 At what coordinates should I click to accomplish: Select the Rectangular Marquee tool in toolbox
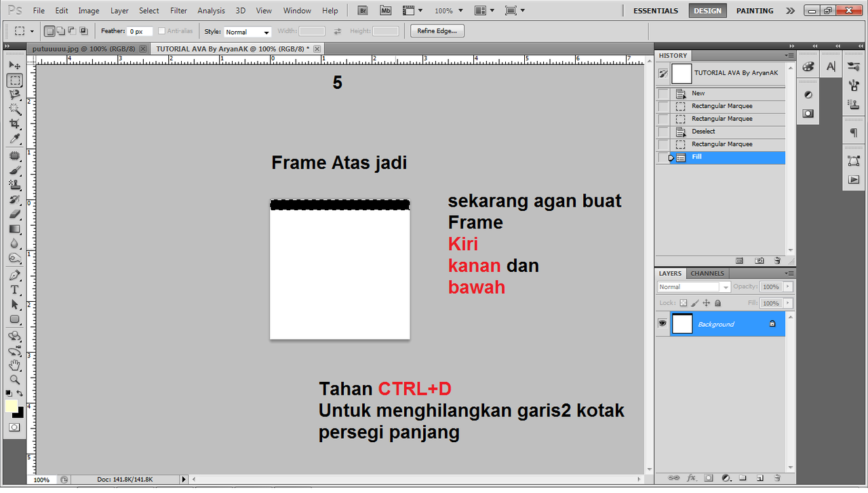tap(14, 80)
